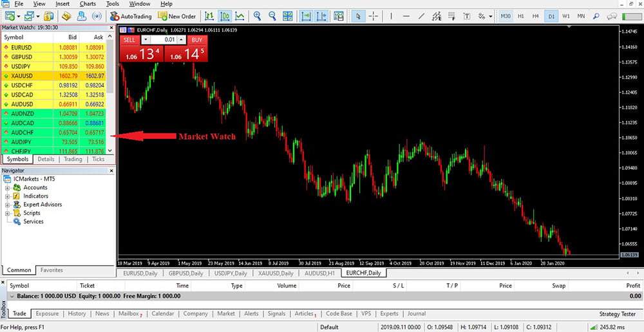Increase trade volume with up arrow
The width and height of the screenshot is (644, 332).
click(x=181, y=40)
